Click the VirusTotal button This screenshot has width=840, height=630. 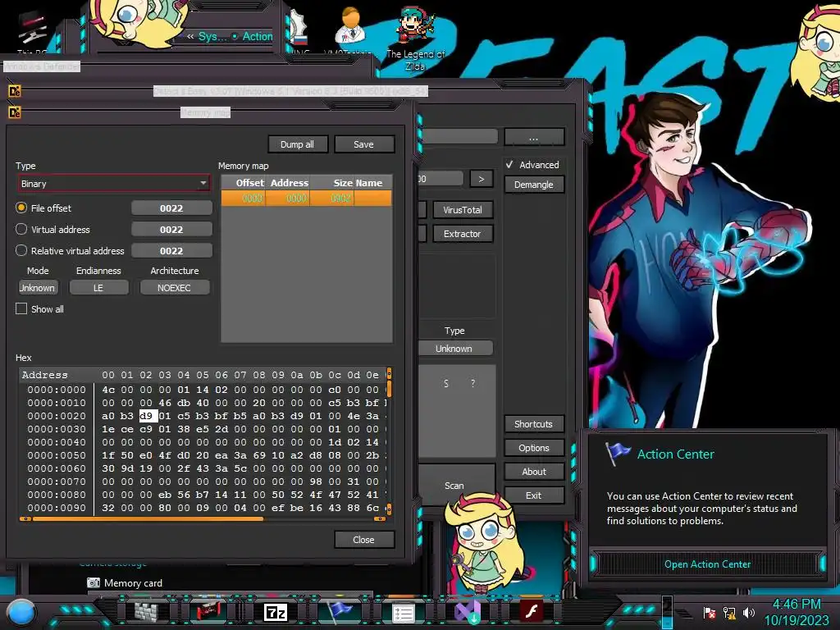click(463, 210)
